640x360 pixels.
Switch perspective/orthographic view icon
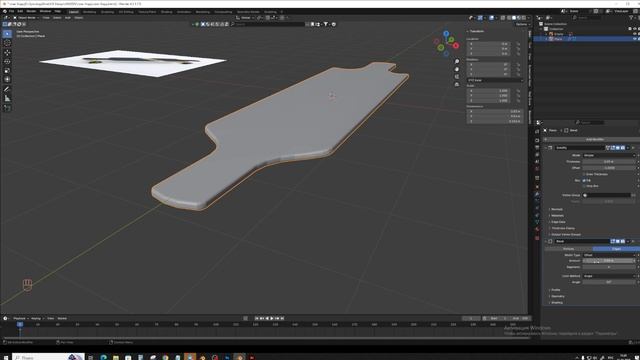(x=457, y=84)
